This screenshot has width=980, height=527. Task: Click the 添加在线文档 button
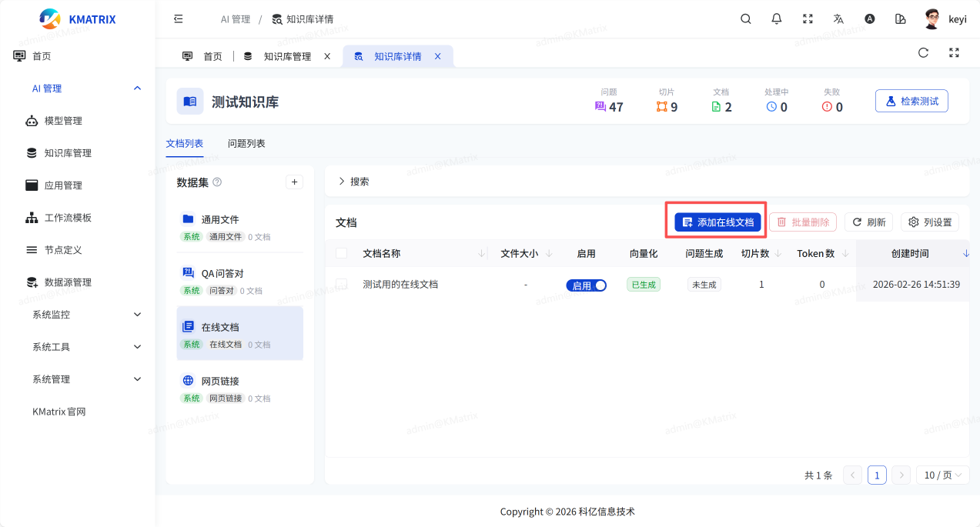click(x=718, y=222)
